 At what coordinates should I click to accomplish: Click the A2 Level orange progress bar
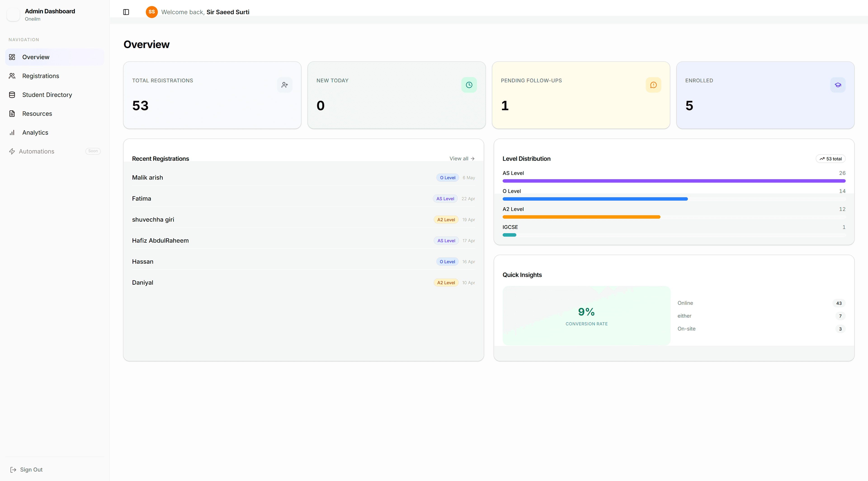(x=581, y=217)
